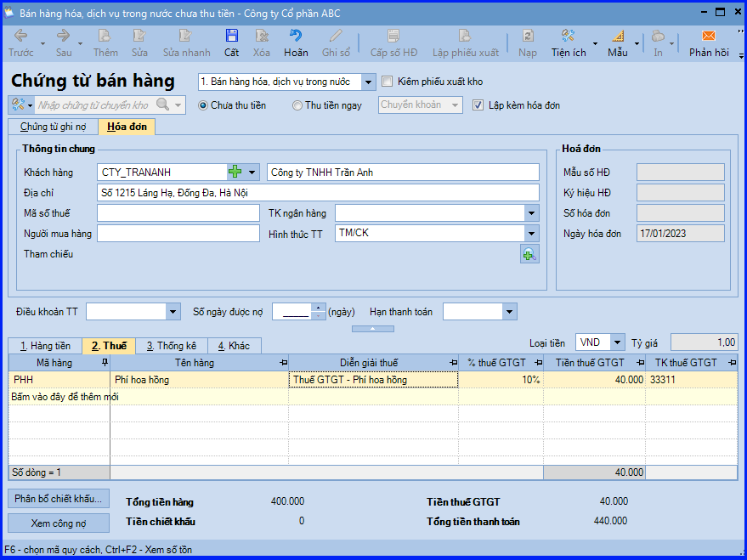Open the sales type dropdown

[x=368, y=82]
